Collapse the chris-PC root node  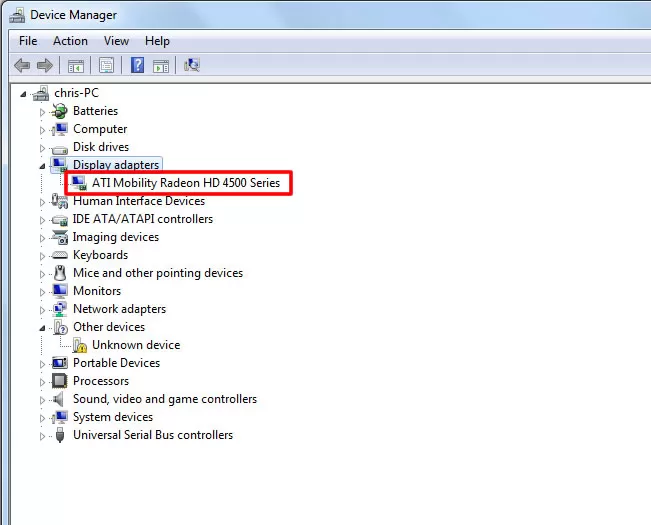tap(23, 94)
